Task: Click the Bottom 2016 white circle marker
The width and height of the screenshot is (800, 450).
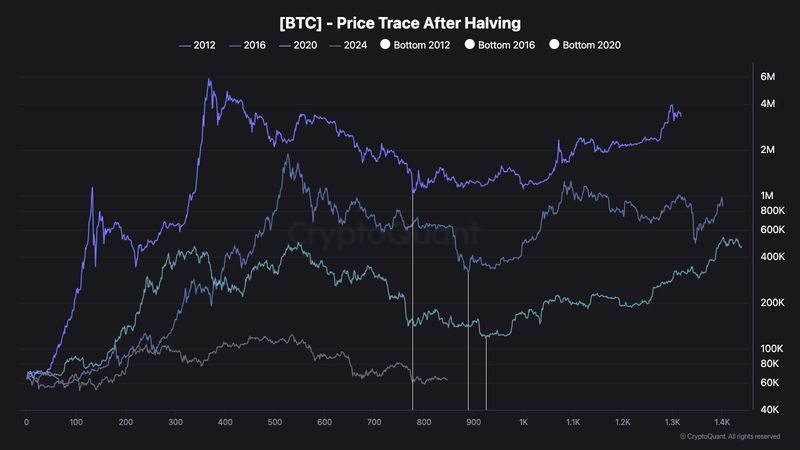Action: tap(469, 44)
